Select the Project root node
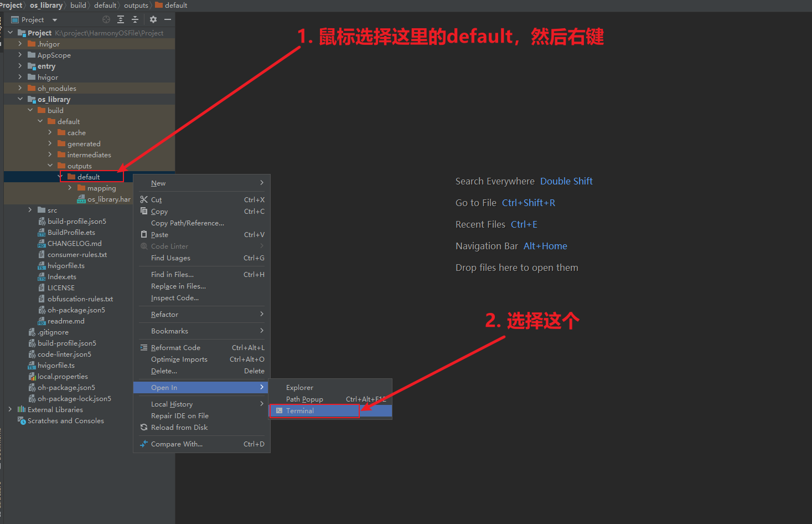The image size is (812, 524). click(x=89, y=33)
